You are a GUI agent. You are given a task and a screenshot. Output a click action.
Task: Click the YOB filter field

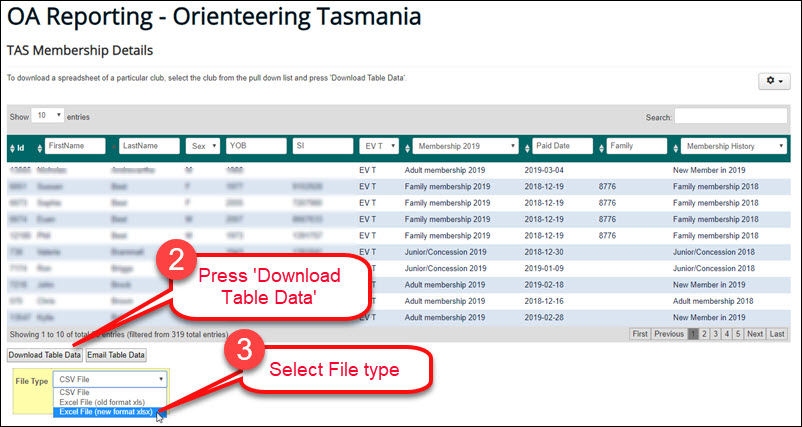pyautogui.click(x=256, y=146)
